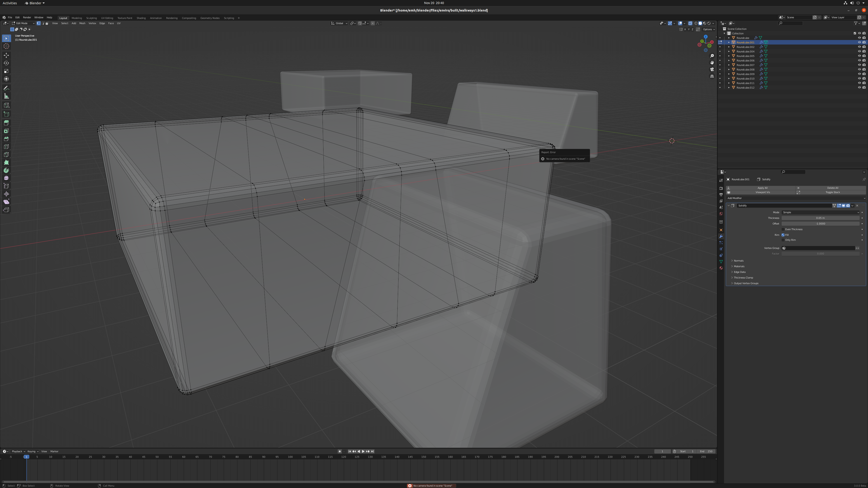The image size is (868, 488).
Task: Toggle Solidify modifier edit mode display
Action: [x=839, y=206]
